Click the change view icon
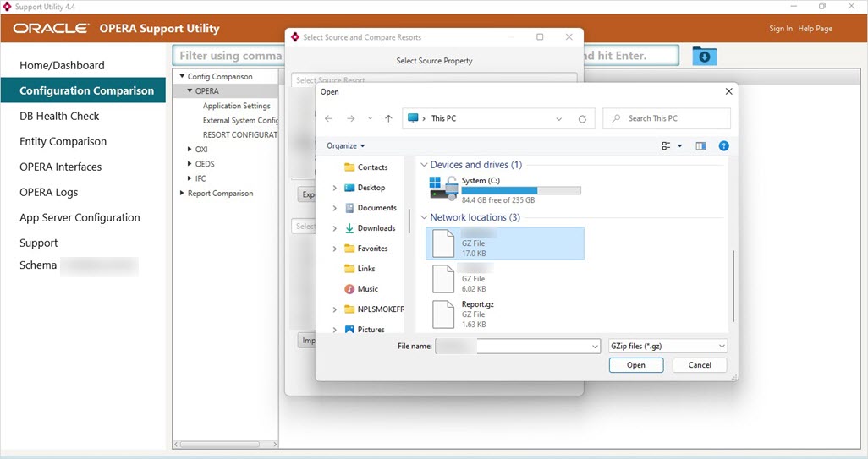The image size is (868, 459). [x=666, y=146]
